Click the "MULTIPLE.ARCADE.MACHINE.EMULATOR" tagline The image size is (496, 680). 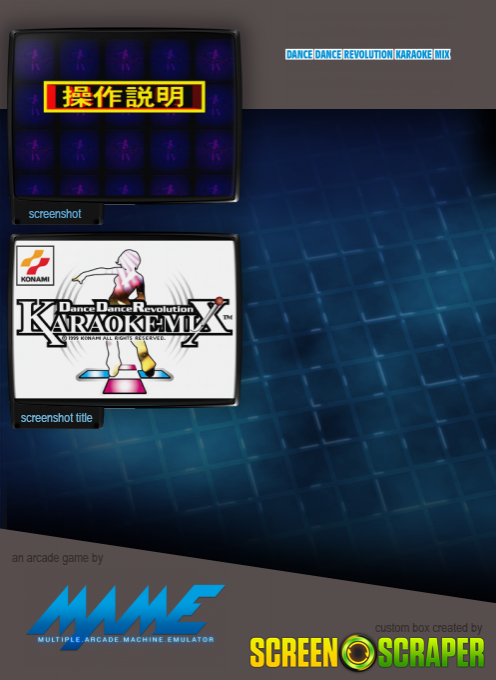point(126,639)
